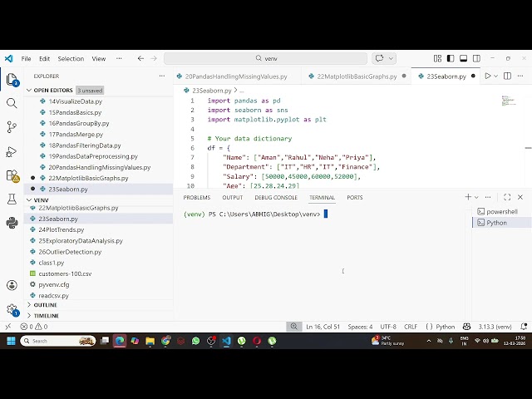This screenshot has height=399, width=532.
Task: Open Explorer Views and More Actions ellipsis
Action: coord(162,76)
